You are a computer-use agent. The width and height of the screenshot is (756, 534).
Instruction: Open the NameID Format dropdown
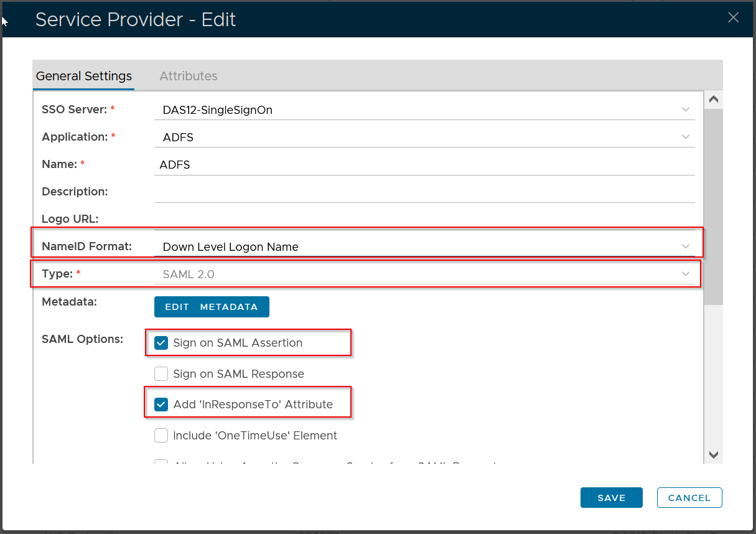(x=685, y=246)
